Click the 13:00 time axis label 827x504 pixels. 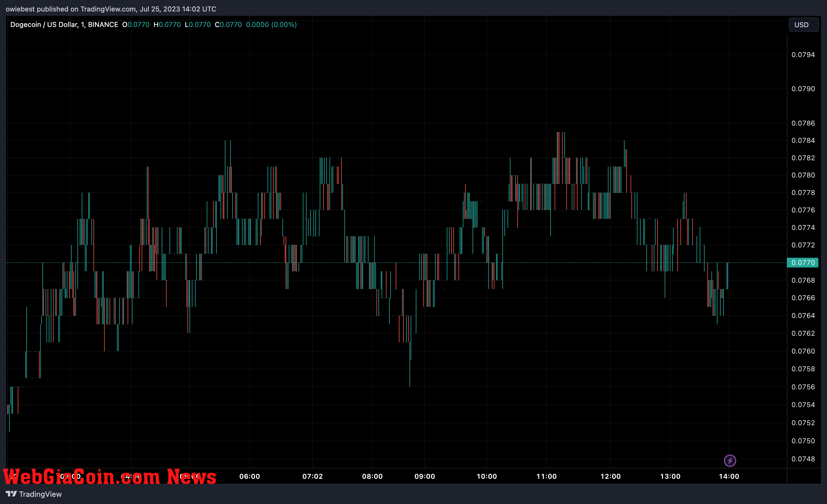(x=670, y=476)
